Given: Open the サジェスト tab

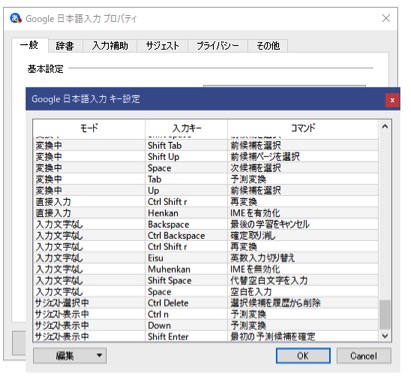Looking at the screenshot, I should click(162, 46).
